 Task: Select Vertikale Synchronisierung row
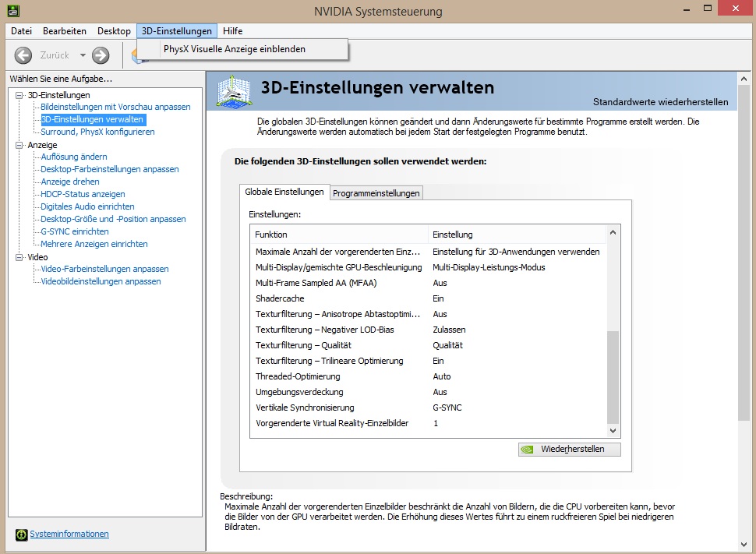click(x=429, y=408)
